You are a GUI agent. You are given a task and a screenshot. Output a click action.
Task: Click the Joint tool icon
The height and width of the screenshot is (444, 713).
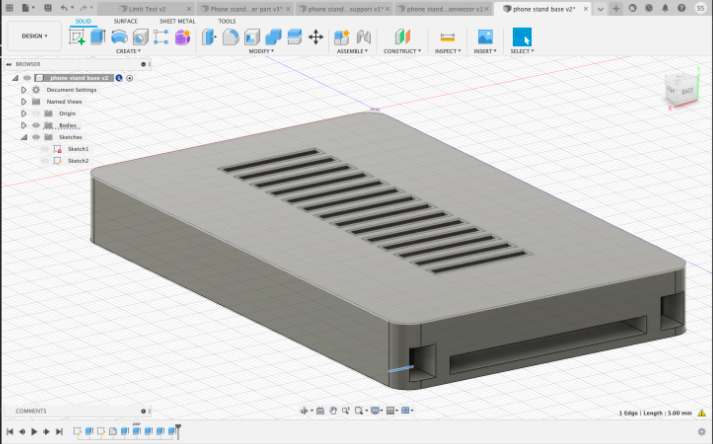(x=364, y=37)
